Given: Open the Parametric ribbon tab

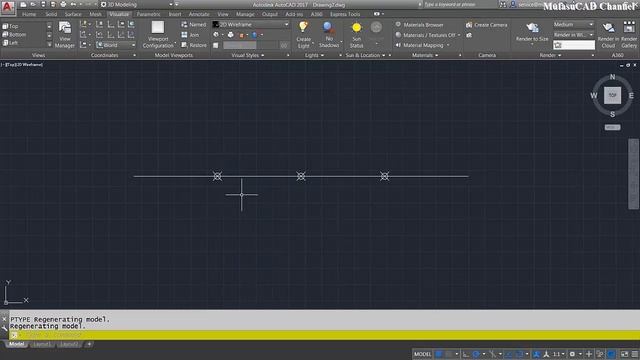Looking at the screenshot, I should 149,14.
